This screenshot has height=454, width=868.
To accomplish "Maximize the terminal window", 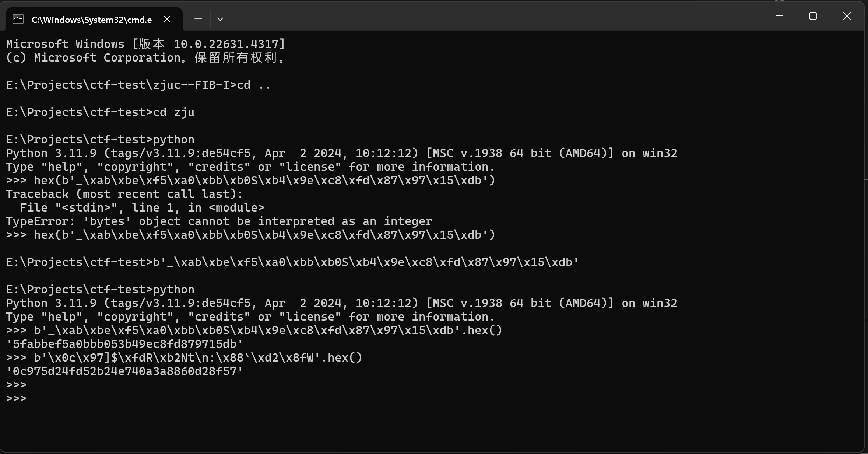I will [x=813, y=16].
